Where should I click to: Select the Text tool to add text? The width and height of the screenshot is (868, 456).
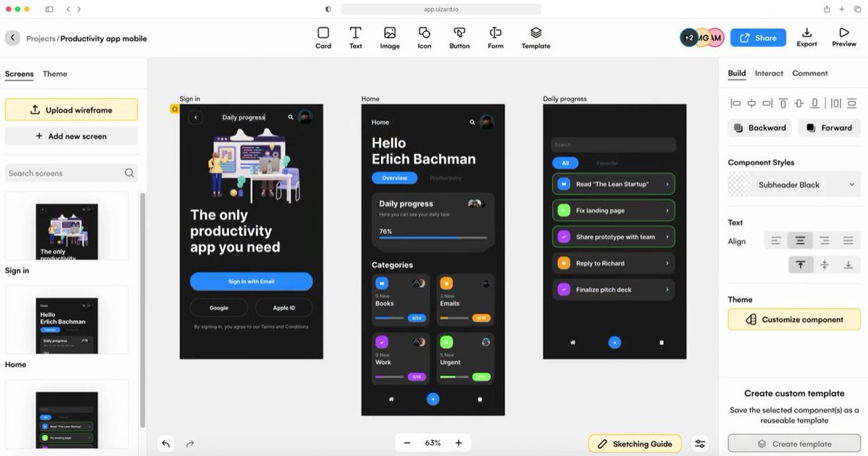click(355, 36)
